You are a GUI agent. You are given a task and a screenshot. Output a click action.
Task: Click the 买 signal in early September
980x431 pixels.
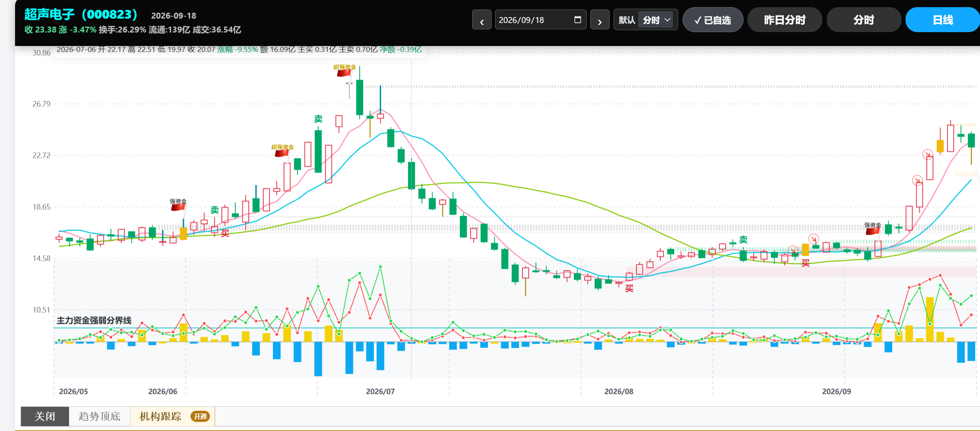pos(805,263)
